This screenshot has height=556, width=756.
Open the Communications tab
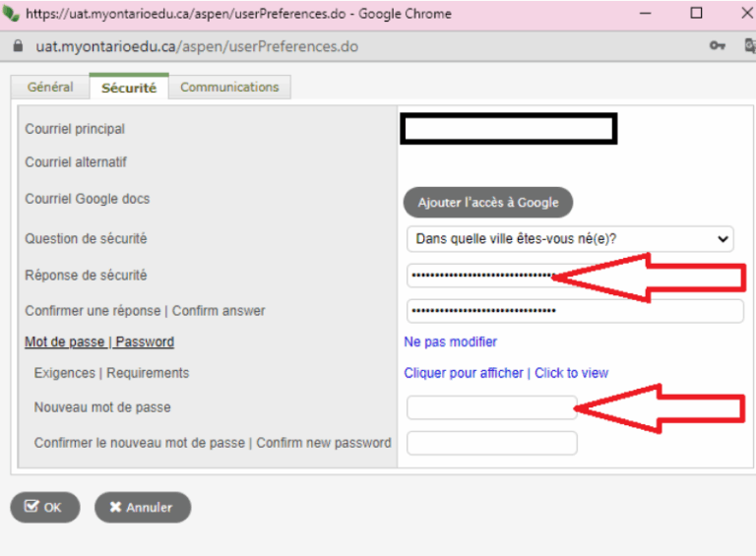pos(229,88)
